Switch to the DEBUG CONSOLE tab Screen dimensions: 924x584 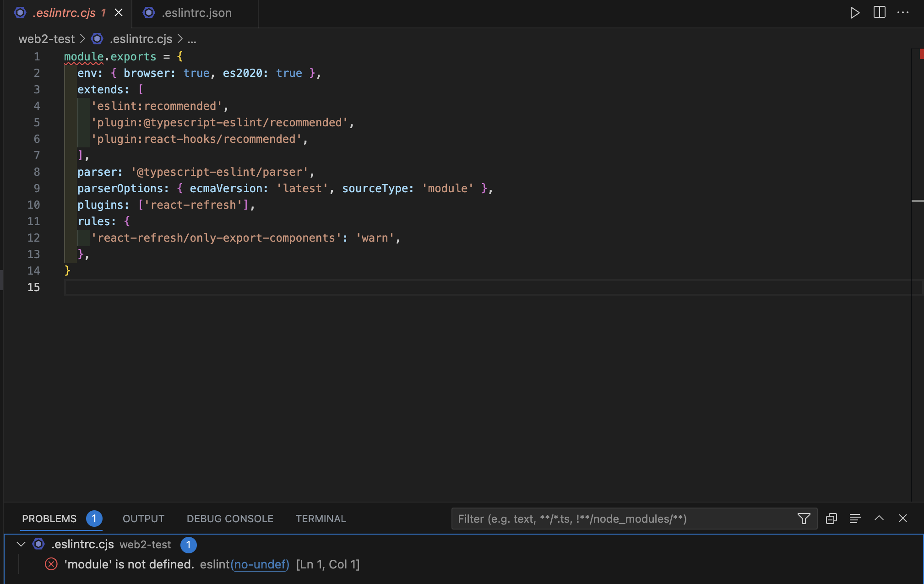230,519
